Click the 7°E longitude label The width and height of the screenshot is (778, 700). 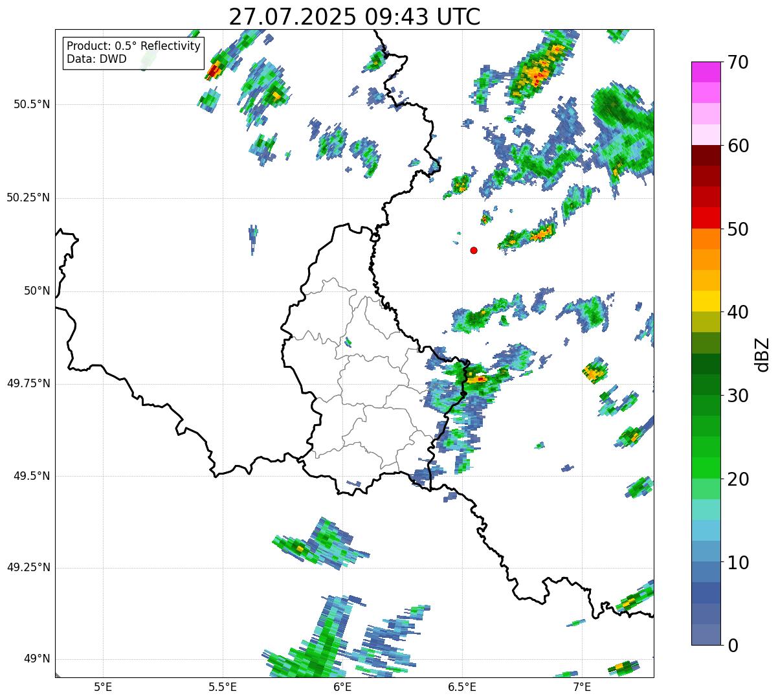click(x=582, y=686)
